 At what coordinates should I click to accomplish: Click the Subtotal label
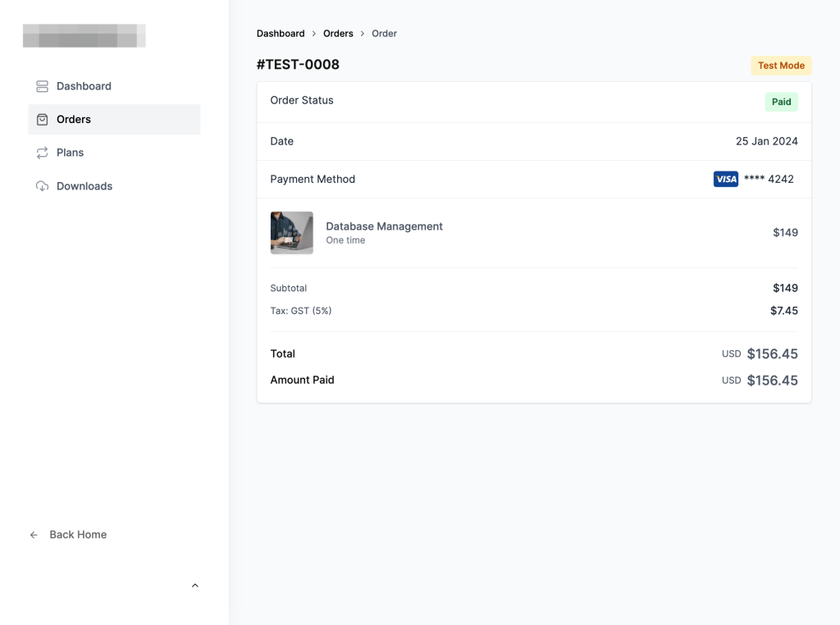pyautogui.click(x=288, y=288)
